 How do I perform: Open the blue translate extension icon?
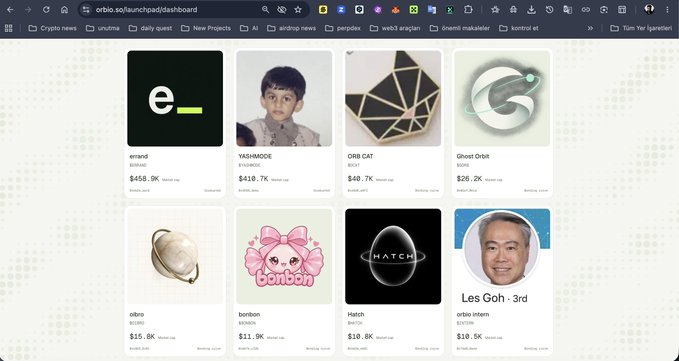[432, 10]
